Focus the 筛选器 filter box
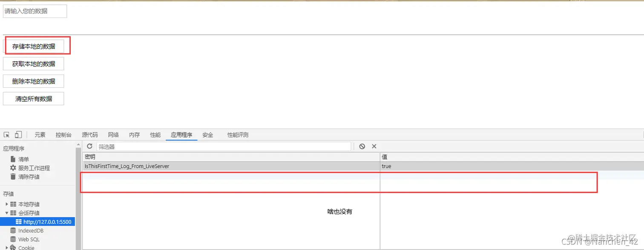This screenshot has width=644, height=250. (x=224, y=147)
